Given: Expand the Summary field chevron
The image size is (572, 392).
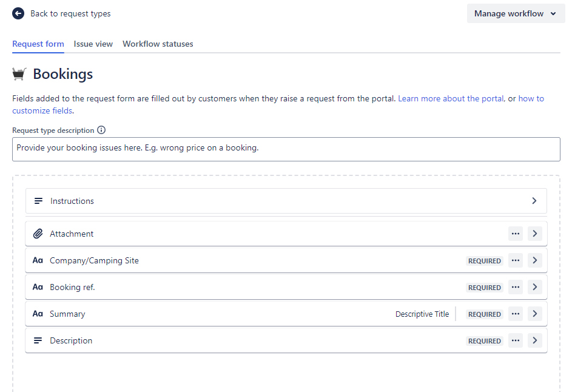Looking at the screenshot, I should coord(534,314).
